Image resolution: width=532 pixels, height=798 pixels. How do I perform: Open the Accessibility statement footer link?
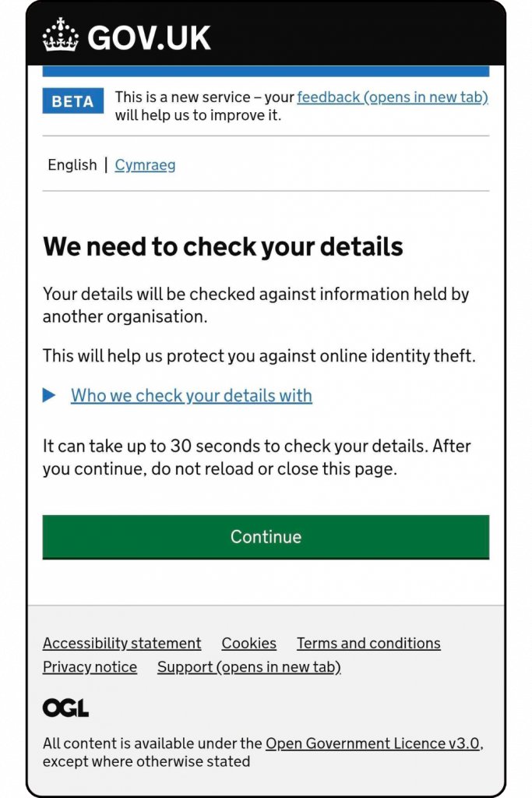122,643
